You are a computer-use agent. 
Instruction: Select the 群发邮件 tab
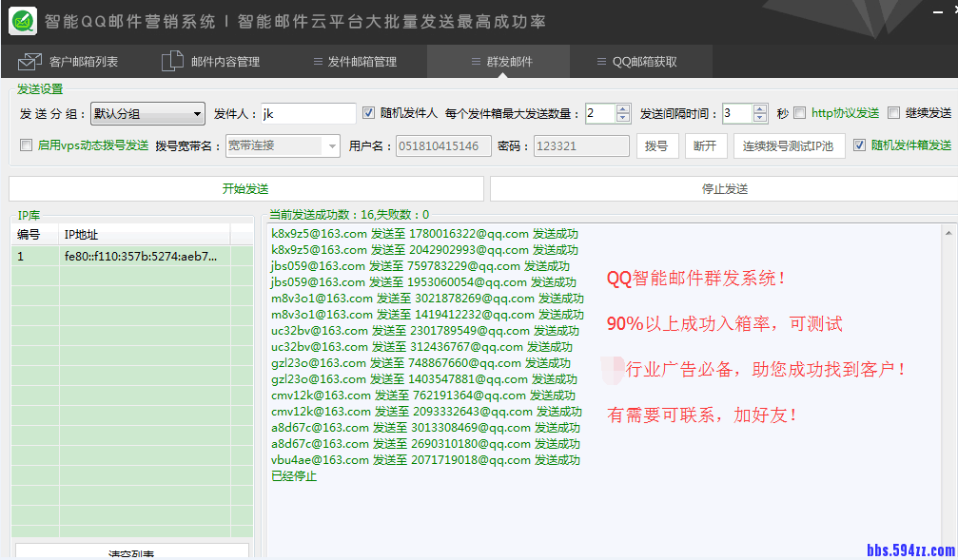pos(499,62)
